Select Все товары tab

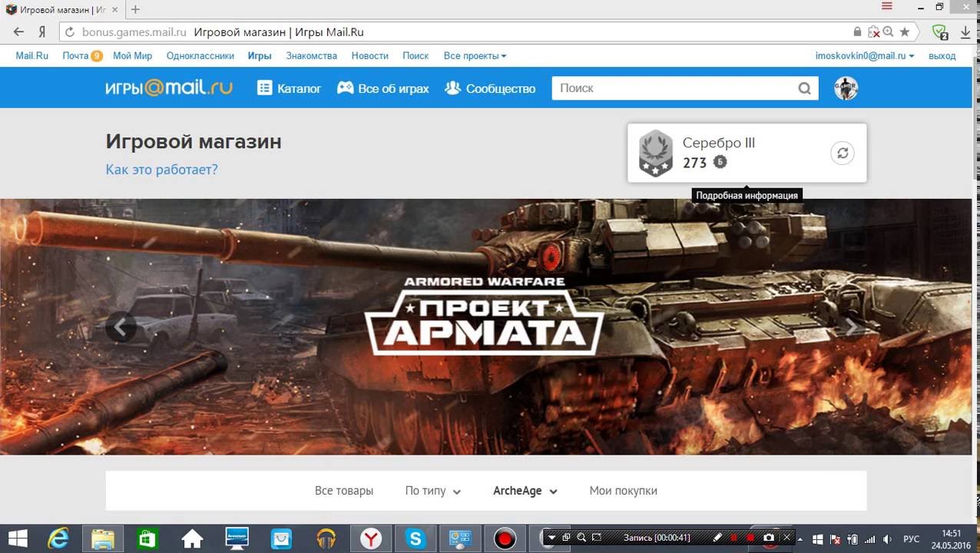pos(344,491)
